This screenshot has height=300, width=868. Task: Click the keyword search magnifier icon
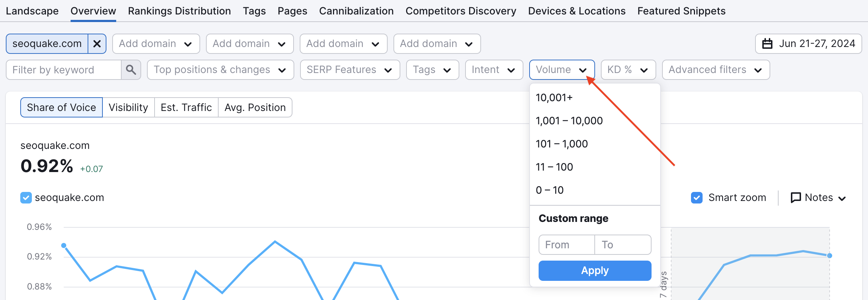point(131,70)
